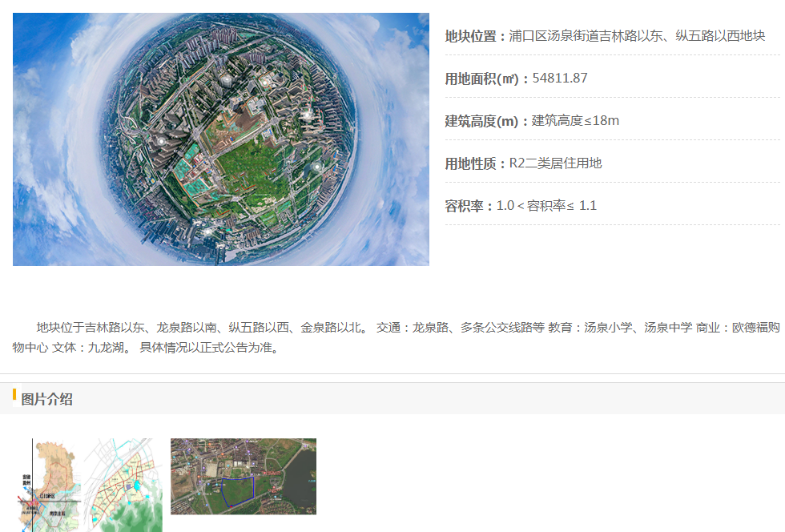785x532 pixels.
Task: Click the 用地性质 label
Action: (474, 163)
